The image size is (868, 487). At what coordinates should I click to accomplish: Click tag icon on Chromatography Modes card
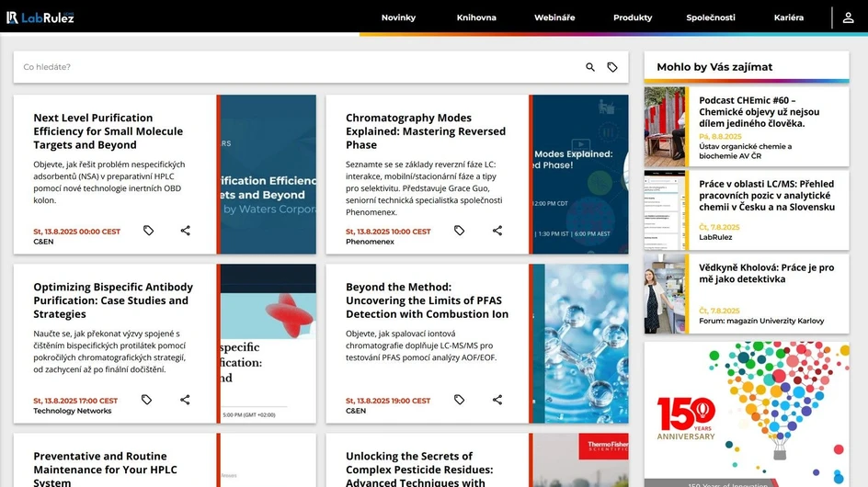(x=459, y=231)
